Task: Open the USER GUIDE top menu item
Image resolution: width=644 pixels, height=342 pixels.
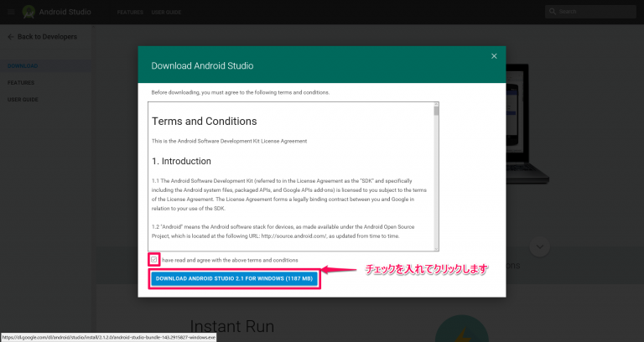Action: point(166,13)
